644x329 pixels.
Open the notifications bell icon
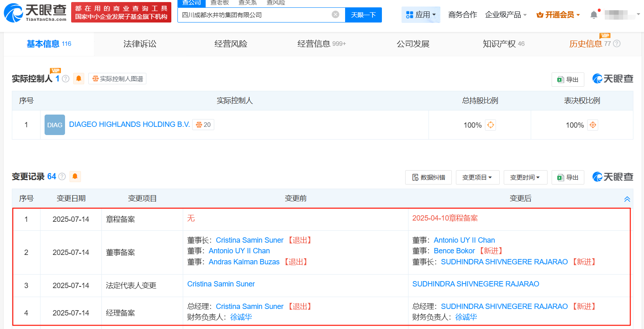click(x=594, y=15)
